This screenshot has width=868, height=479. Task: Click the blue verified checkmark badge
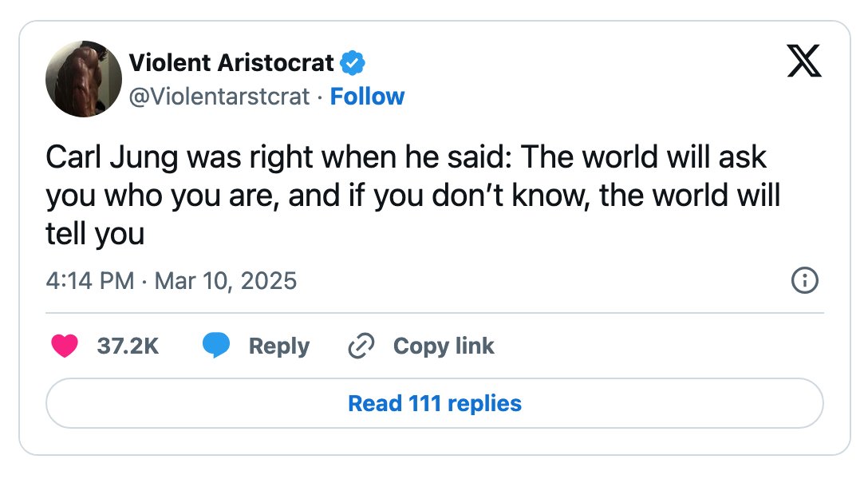(x=352, y=62)
